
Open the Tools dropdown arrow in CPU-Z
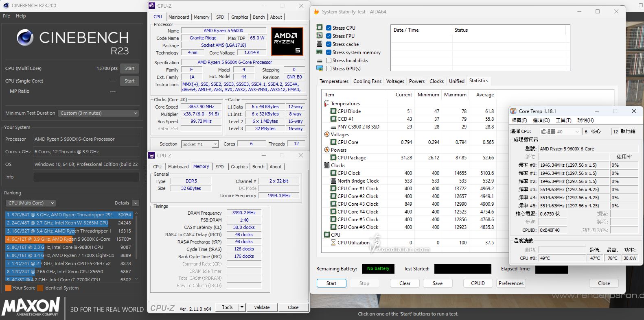(x=242, y=307)
